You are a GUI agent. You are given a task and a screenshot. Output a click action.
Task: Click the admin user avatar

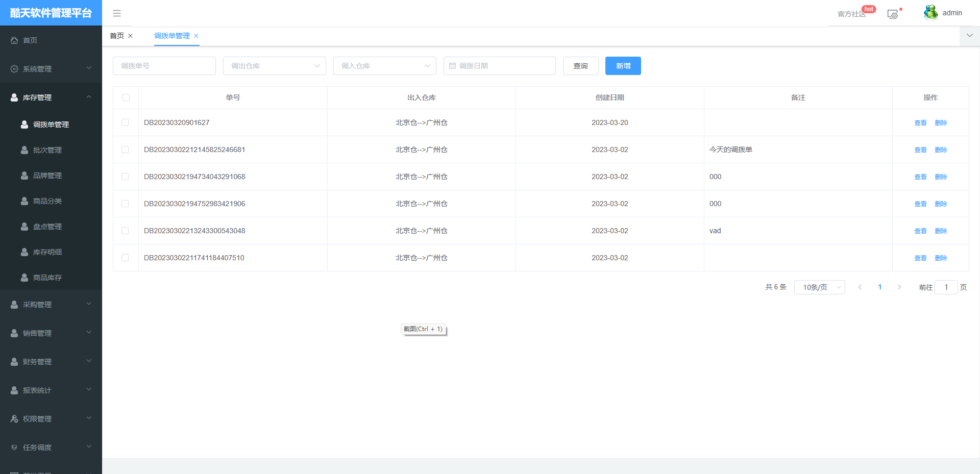pyautogui.click(x=930, y=12)
